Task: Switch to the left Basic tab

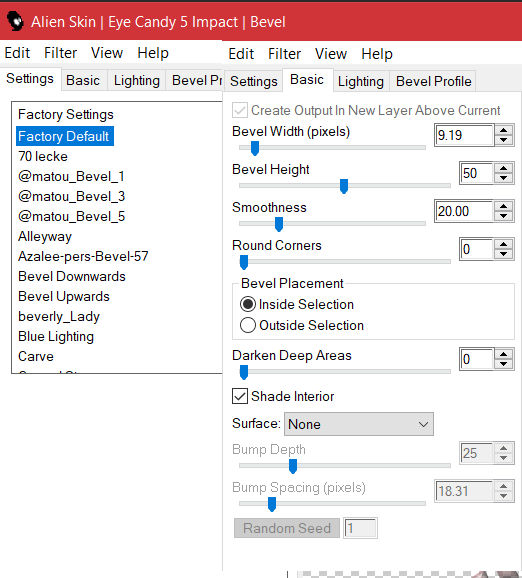Action: coord(83,80)
